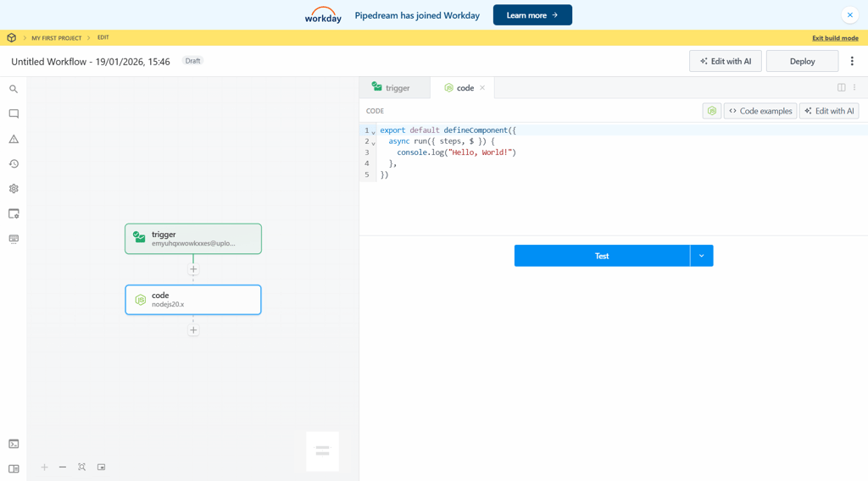Click Edit with AI in code toolbar
This screenshot has height=481, width=868.
(x=829, y=111)
